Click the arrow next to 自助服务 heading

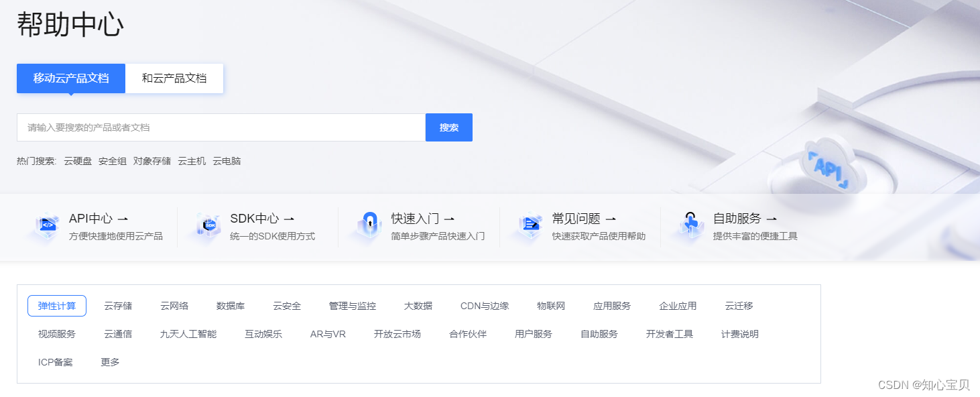[771, 219]
